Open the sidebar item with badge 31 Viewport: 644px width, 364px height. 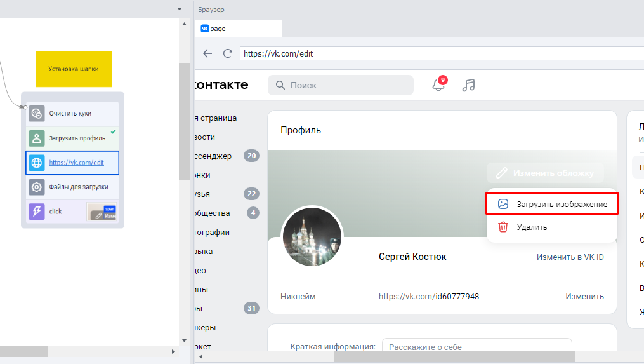[228, 309]
